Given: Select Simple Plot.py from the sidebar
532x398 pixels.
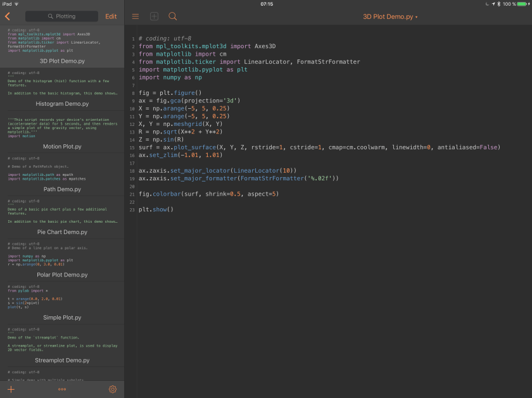Looking at the screenshot, I should (62, 318).
